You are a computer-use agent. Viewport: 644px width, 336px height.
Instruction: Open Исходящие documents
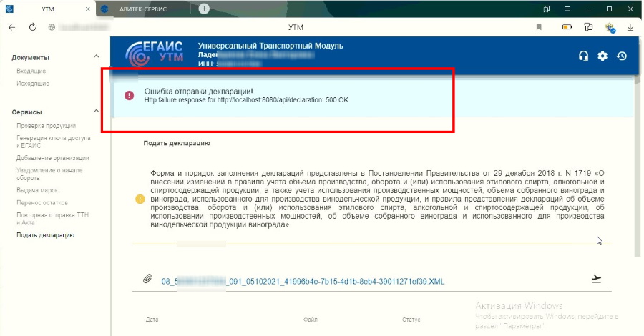point(33,83)
